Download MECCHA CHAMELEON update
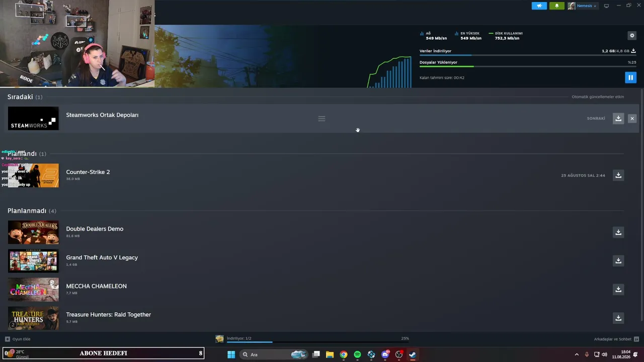Screen dimensions: 644x362 tap(618, 290)
